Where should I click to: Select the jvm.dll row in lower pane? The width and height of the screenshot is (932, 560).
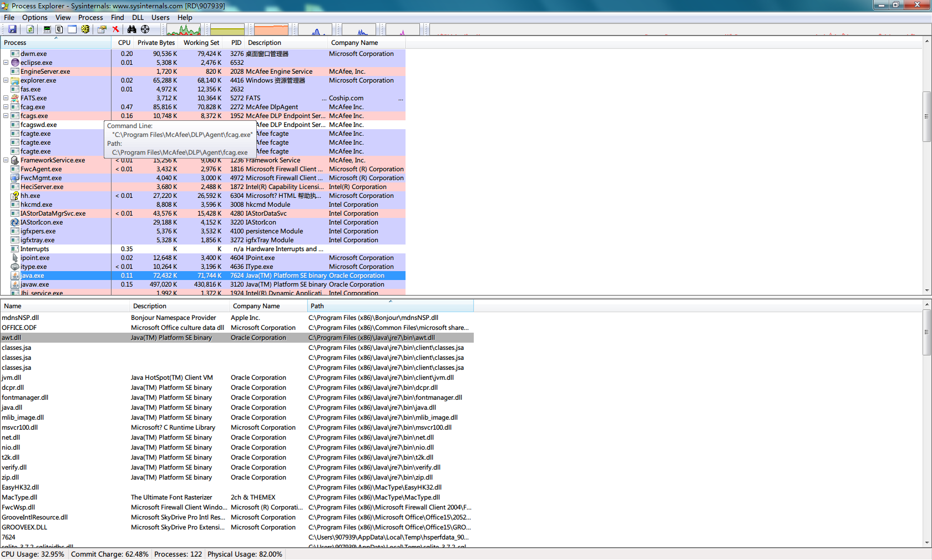237,378
